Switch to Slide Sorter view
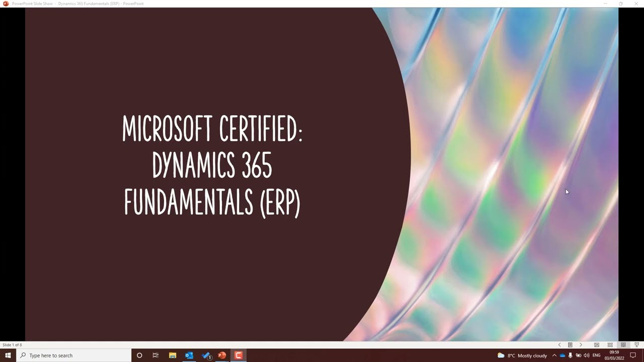644x362 pixels. coord(610,345)
